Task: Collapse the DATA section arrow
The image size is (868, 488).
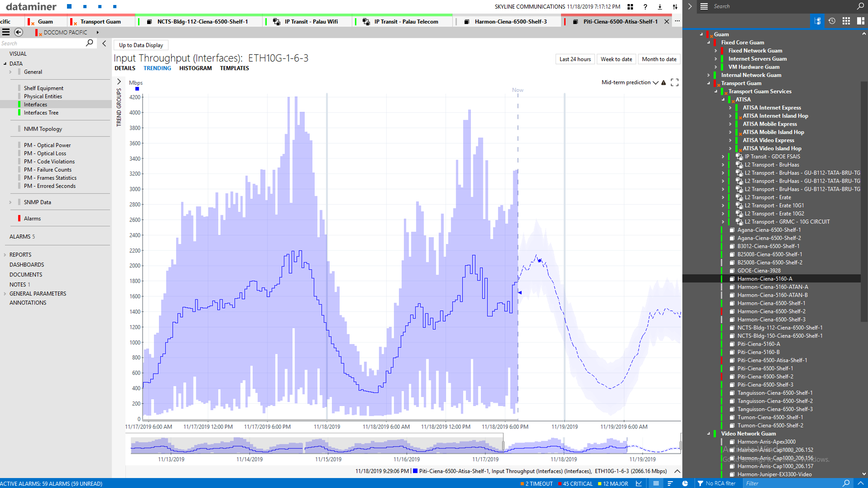Action: pyautogui.click(x=5, y=64)
